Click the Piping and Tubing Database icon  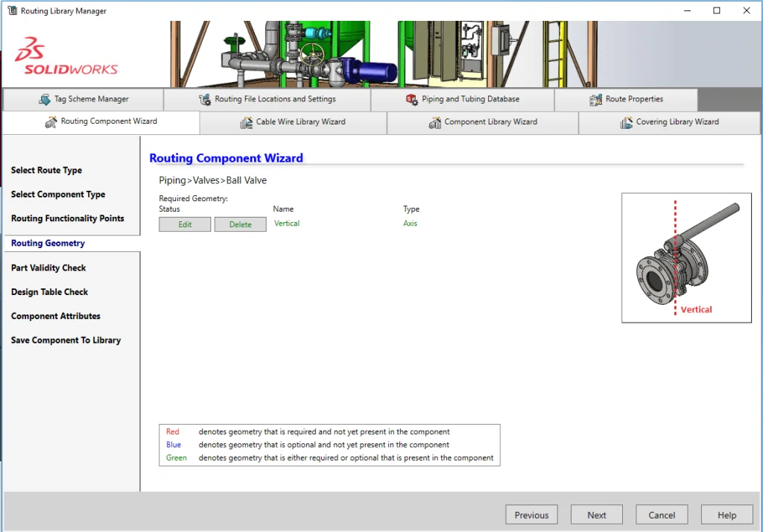tap(412, 99)
